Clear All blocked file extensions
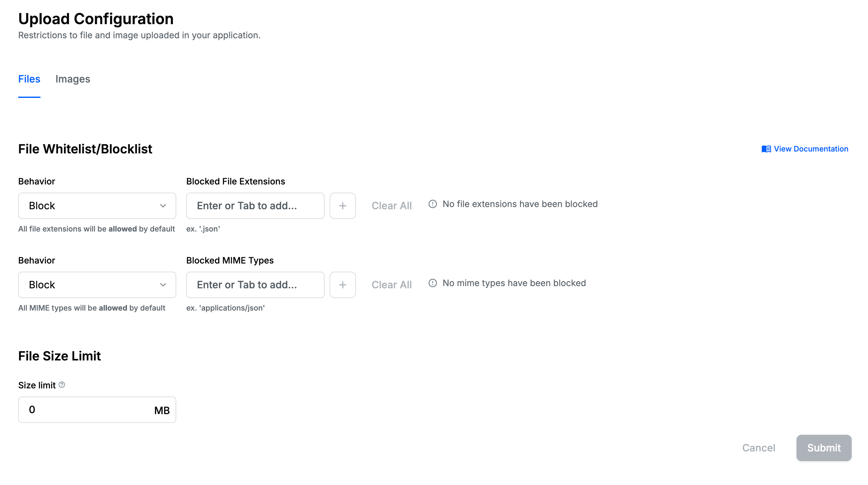The width and height of the screenshot is (868, 485). (x=392, y=205)
